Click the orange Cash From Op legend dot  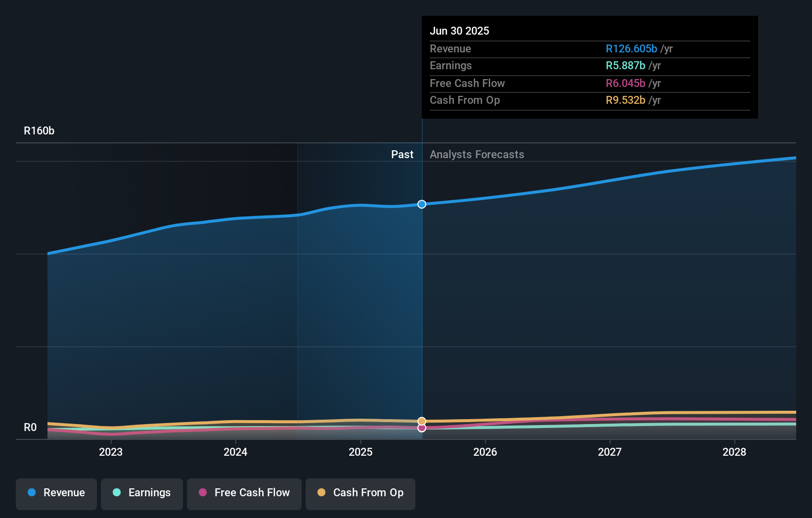(322, 493)
